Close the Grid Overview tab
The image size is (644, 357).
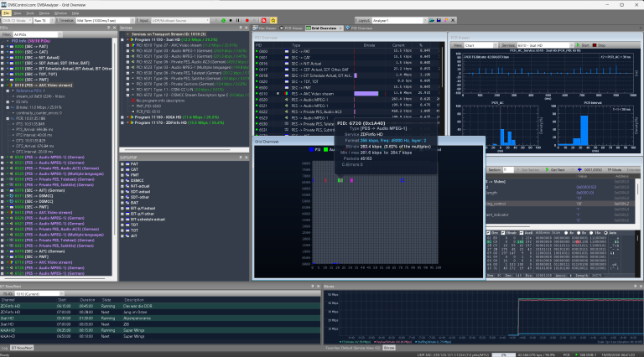pyautogui.click(x=340, y=28)
